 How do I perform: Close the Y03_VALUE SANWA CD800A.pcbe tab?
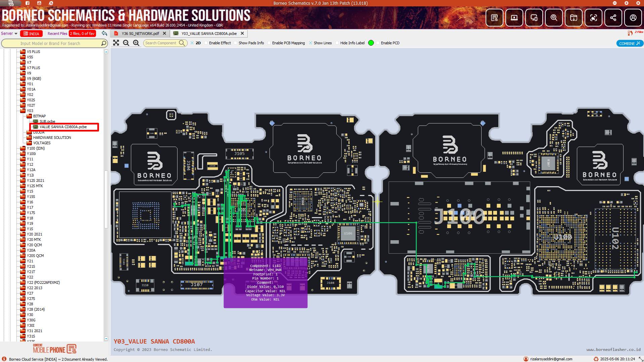(x=242, y=34)
